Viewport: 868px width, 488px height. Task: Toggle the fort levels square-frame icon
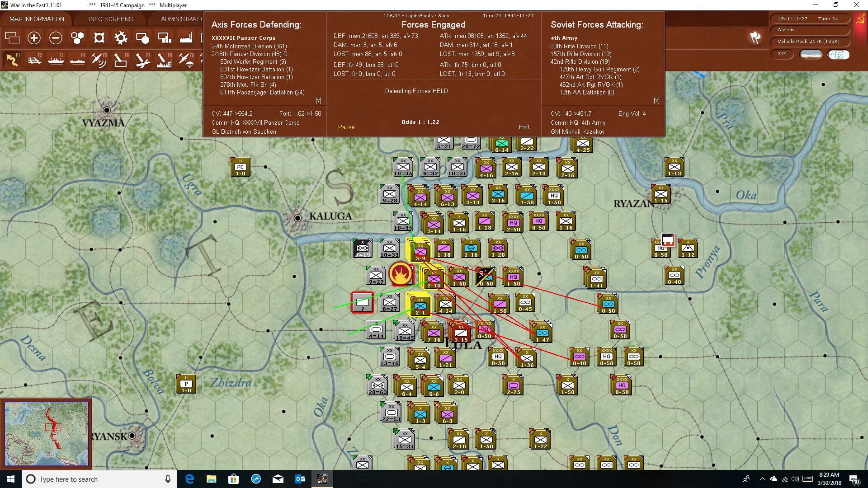point(99,38)
